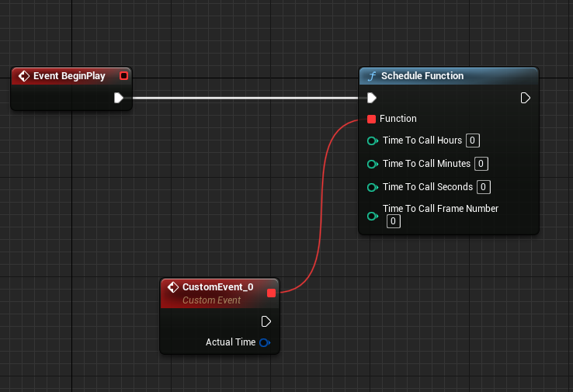Click Time To Call Seconds pin

click(x=373, y=187)
